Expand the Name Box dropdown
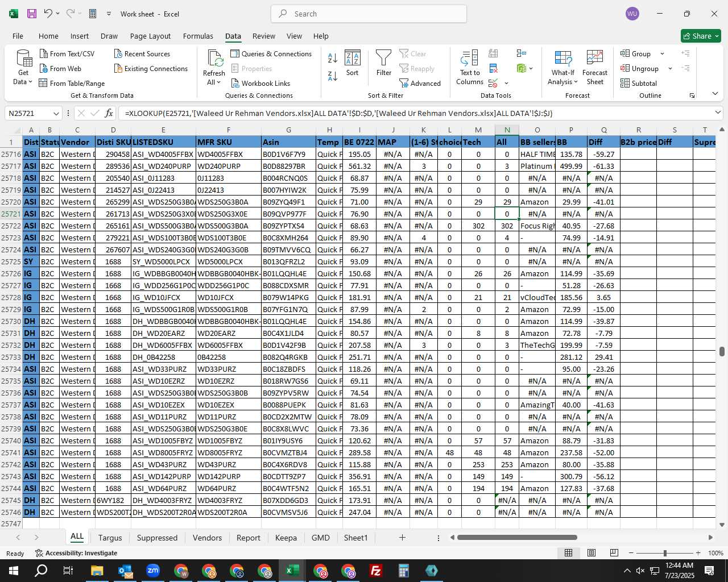Screen dimensions: 728x582 click(56, 113)
